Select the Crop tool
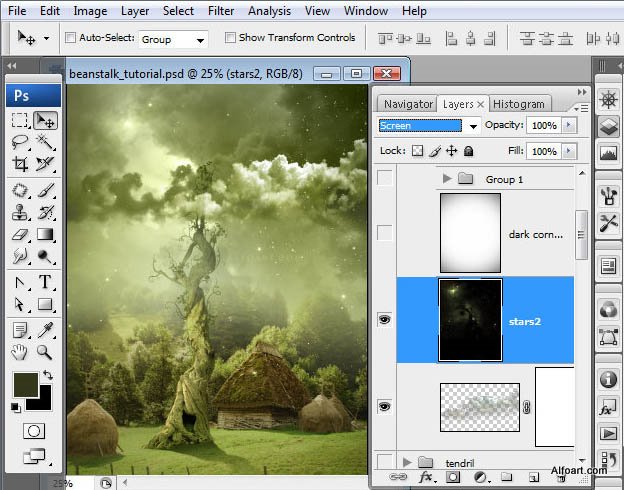The width and height of the screenshot is (624, 490). [x=20, y=165]
